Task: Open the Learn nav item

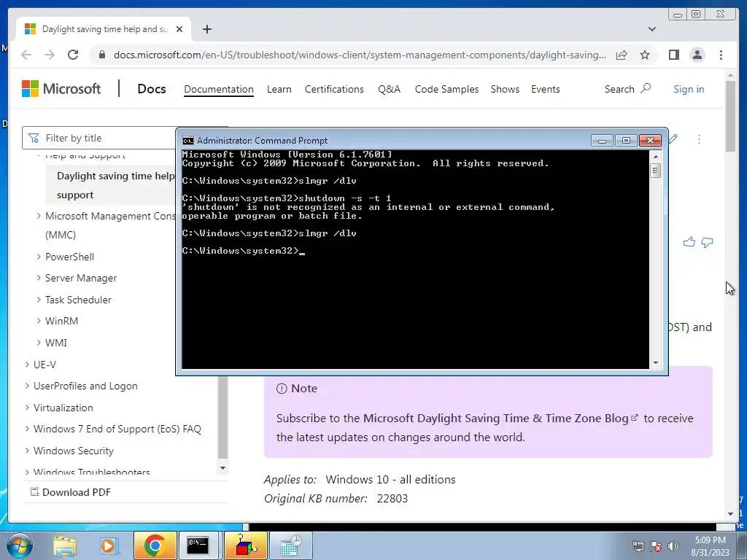Action: pos(279,89)
